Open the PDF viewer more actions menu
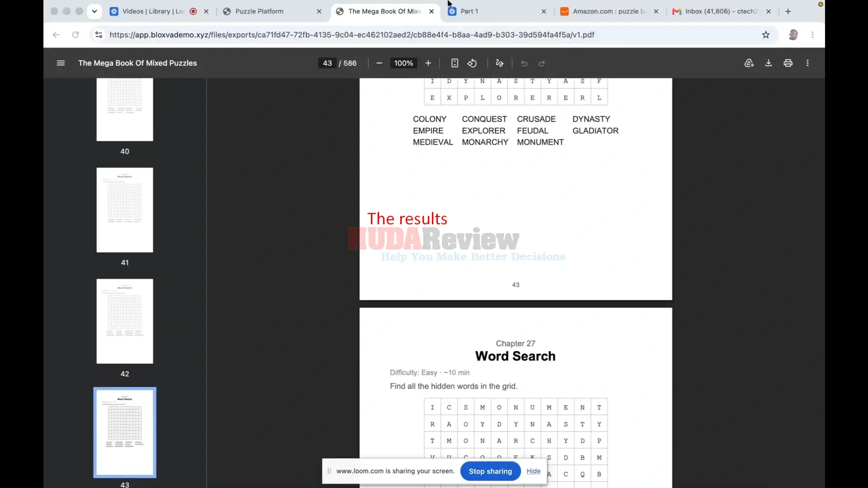Viewport: 868px width, 488px height. (807, 63)
